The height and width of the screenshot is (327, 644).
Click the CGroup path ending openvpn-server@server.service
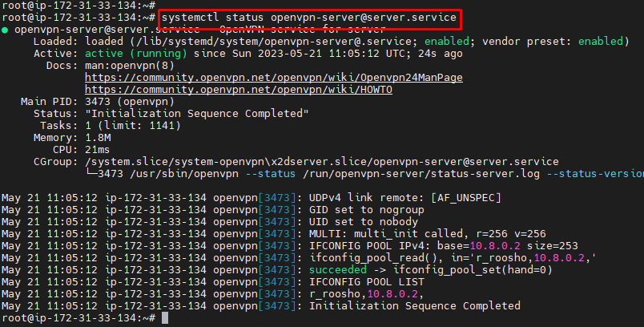pos(321,161)
